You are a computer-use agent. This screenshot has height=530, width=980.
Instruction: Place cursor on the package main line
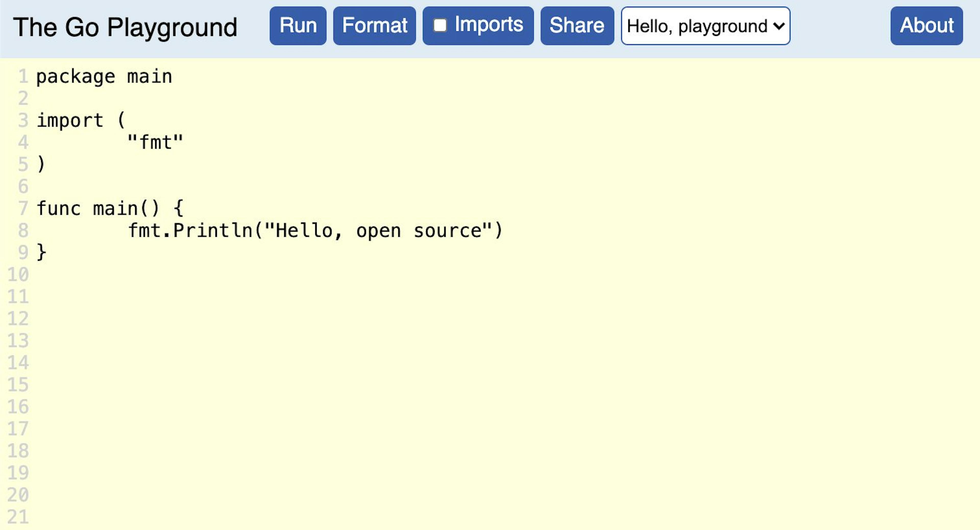click(x=104, y=77)
